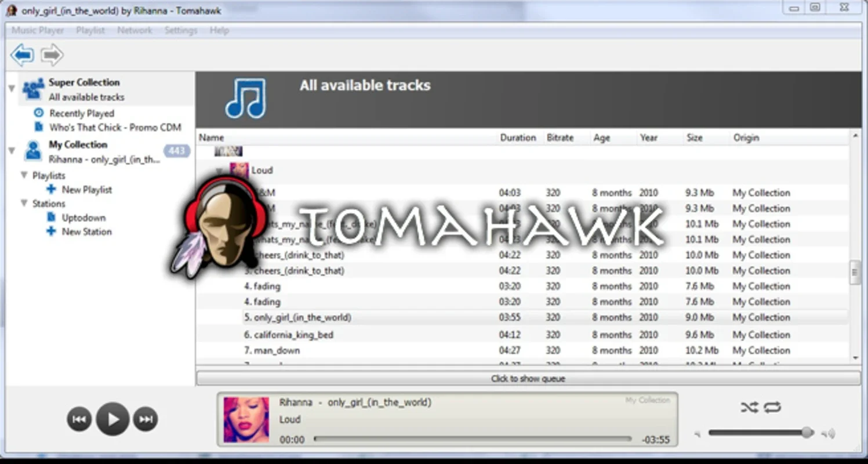
Task: Click the scrollbar down arrow in track list
Action: coord(855,358)
